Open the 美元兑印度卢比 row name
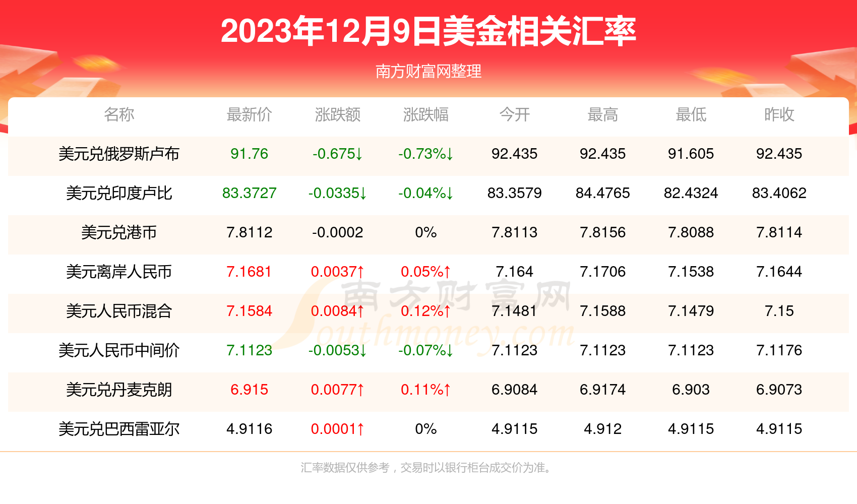 pyautogui.click(x=119, y=193)
